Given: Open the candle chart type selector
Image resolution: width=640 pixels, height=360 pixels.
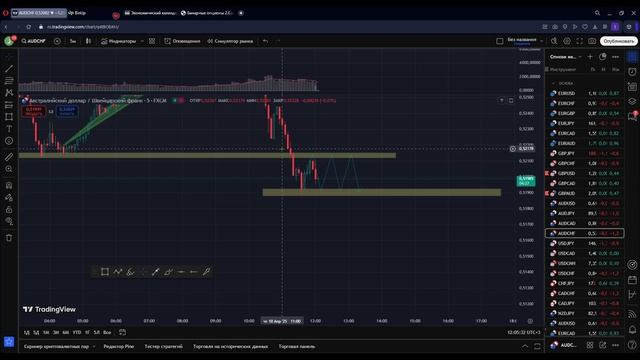Looking at the screenshot, I should (x=88, y=41).
